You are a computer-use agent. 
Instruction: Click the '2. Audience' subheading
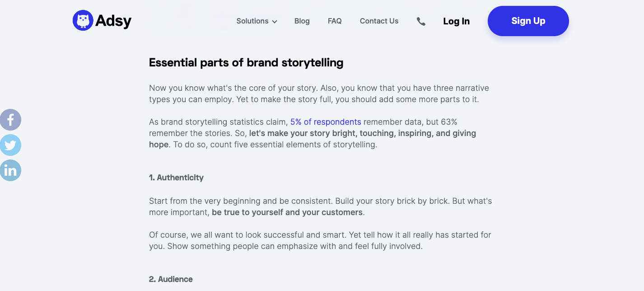click(171, 279)
